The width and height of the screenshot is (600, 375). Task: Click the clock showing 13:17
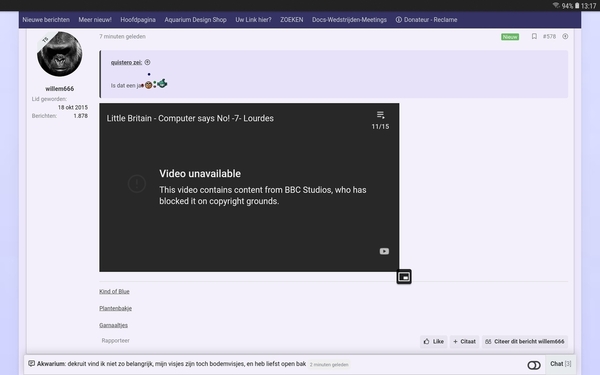(589, 6)
